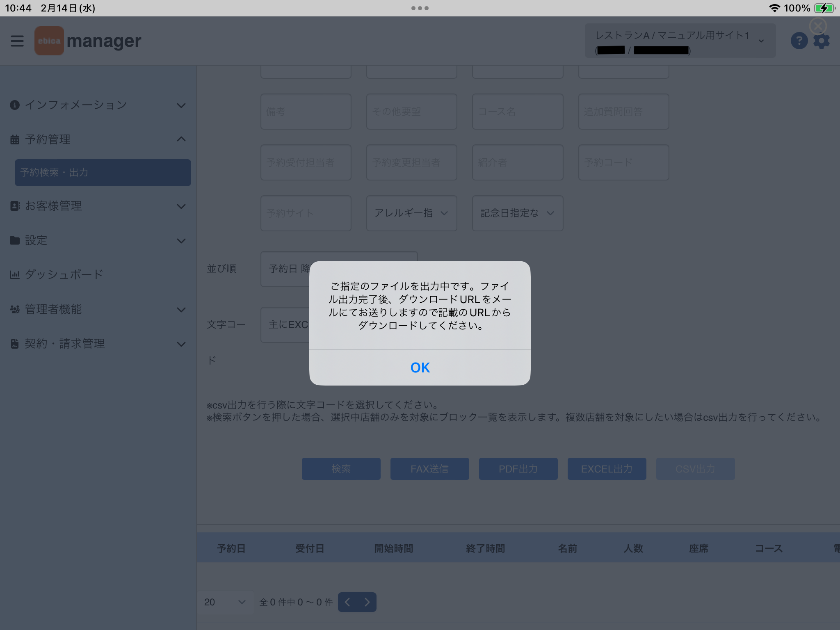
Task: Click the CSV出力 button
Action: click(x=696, y=469)
